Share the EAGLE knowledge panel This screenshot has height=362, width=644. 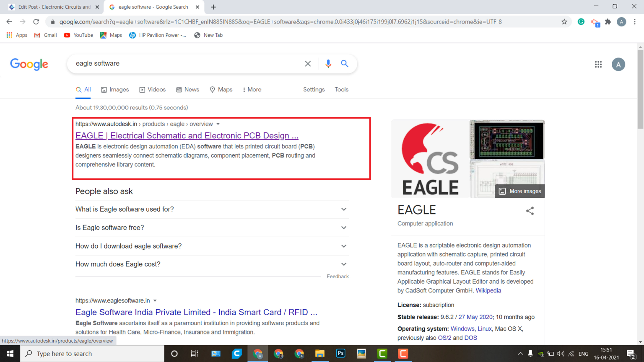tap(530, 211)
